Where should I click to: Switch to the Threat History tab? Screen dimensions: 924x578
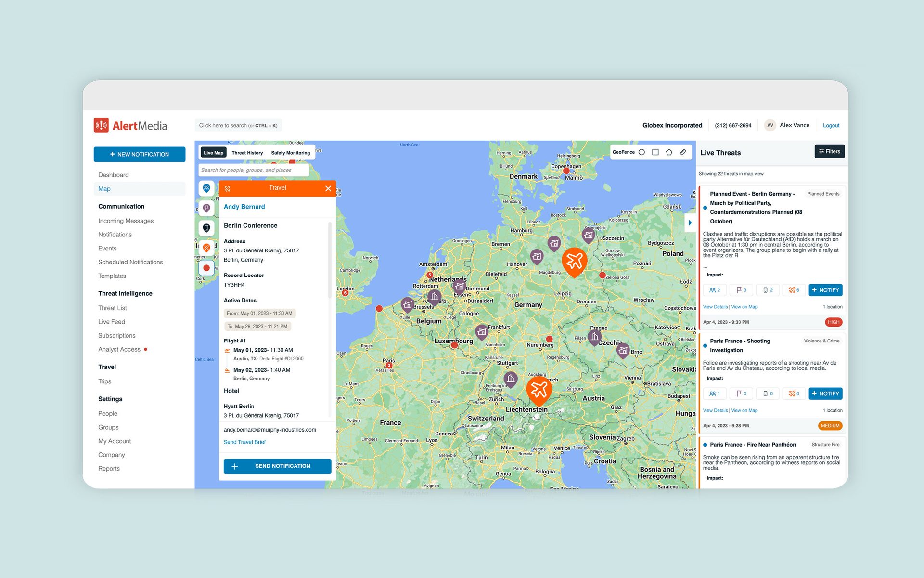click(247, 153)
